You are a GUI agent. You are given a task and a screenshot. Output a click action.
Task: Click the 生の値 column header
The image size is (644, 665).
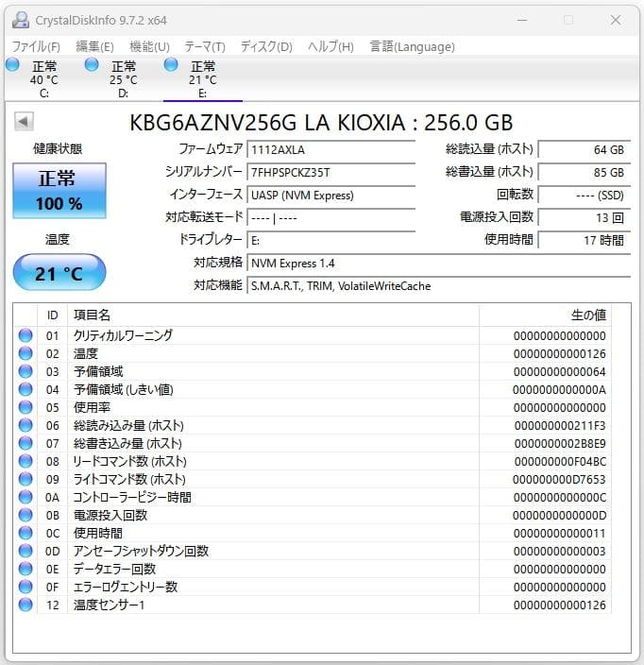(x=545, y=315)
